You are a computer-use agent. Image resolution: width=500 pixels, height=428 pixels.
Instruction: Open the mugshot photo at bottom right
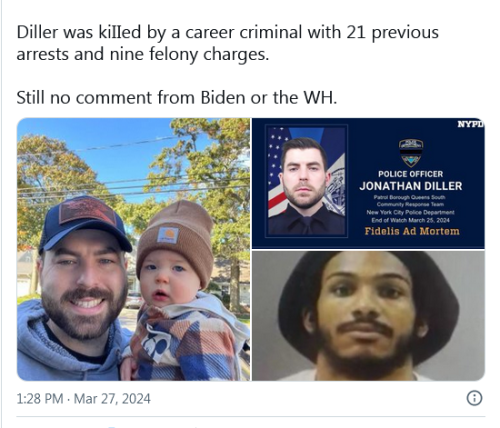pos(368,316)
